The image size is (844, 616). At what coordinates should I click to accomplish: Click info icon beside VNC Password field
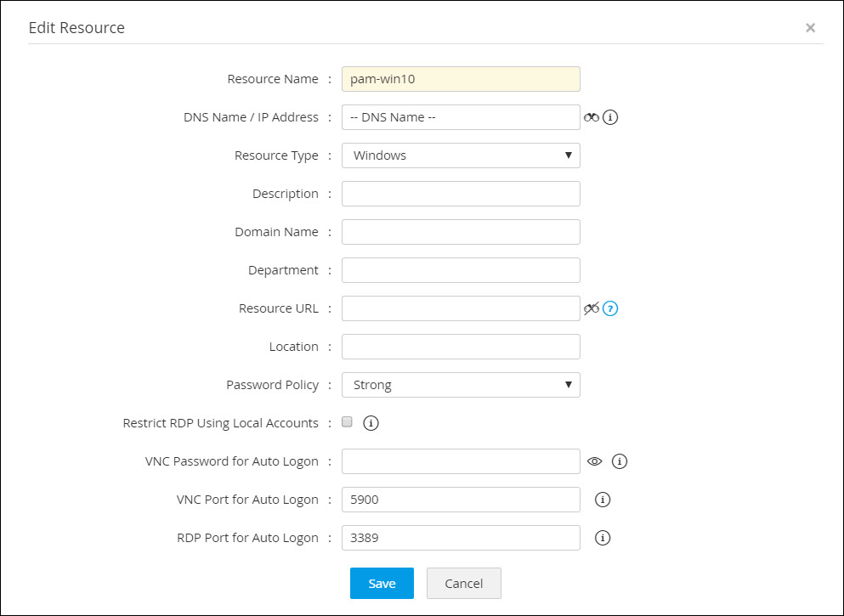tap(620, 461)
